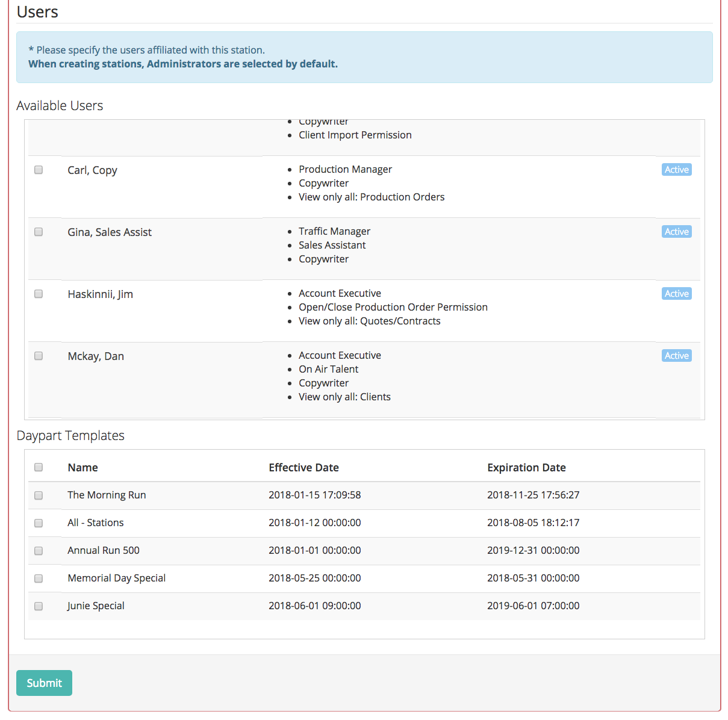Click the Daypart Templates heading
This screenshot has height=720, width=728.
point(70,435)
